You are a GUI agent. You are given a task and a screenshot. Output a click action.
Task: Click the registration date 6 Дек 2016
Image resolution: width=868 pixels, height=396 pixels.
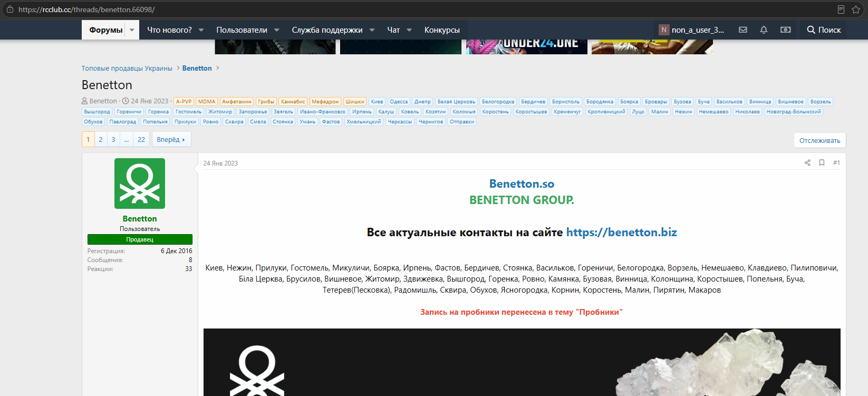coord(177,251)
